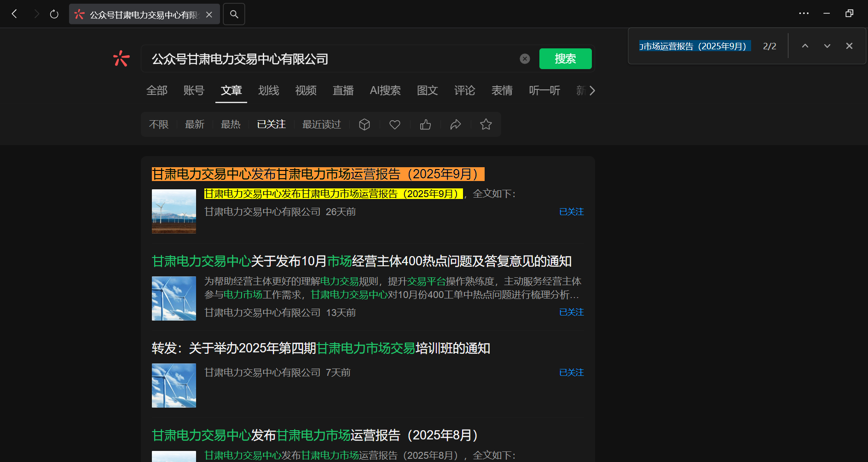Jump to the previous find match
The image size is (868, 462).
coord(805,46)
